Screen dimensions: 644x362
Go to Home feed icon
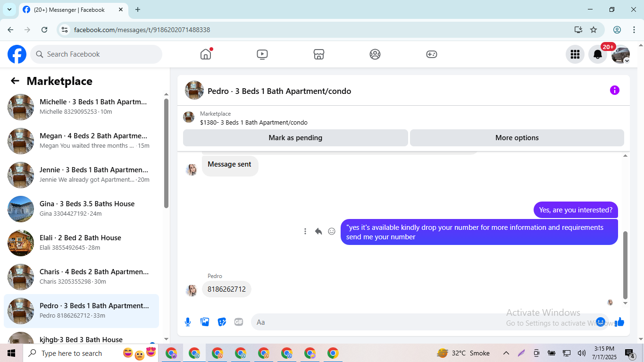pyautogui.click(x=206, y=54)
